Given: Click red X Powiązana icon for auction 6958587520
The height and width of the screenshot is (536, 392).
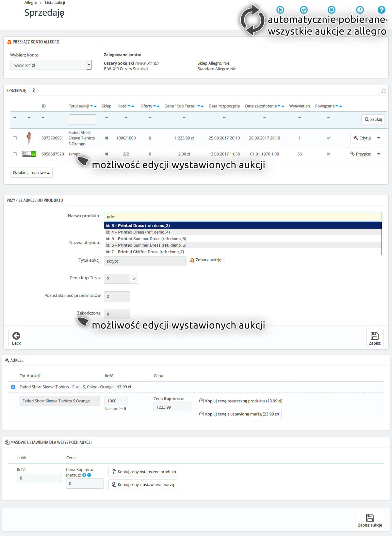Looking at the screenshot, I should click(329, 154).
